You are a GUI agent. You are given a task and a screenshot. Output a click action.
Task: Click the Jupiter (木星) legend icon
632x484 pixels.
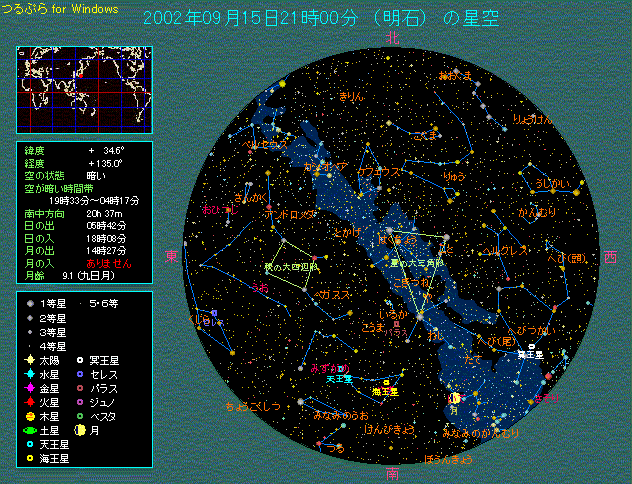tap(31, 415)
